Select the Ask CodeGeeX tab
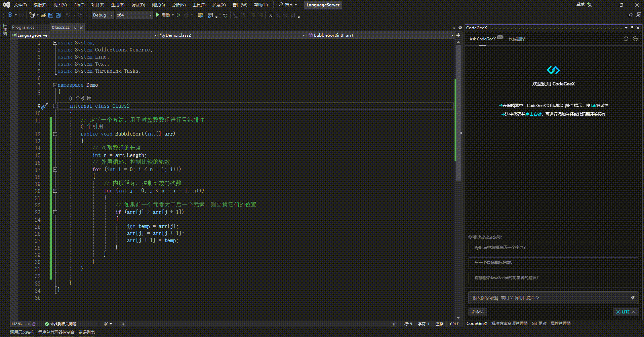The height and width of the screenshot is (337, 644). pyautogui.click(x=483, y=39)
